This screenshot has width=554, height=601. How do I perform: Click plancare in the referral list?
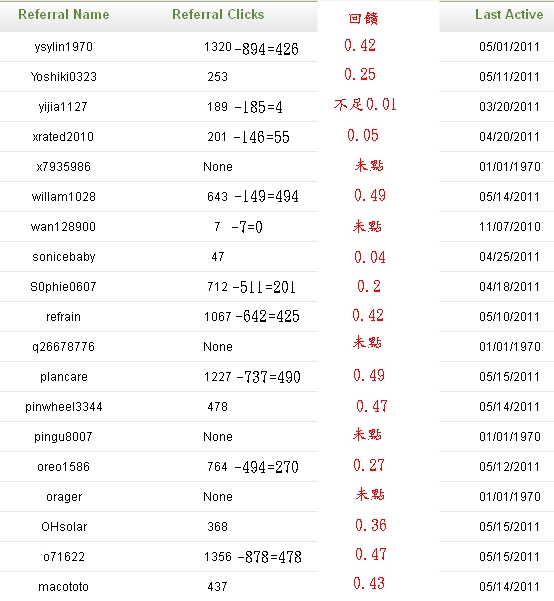pyautogui.click(x=64, y=377)
